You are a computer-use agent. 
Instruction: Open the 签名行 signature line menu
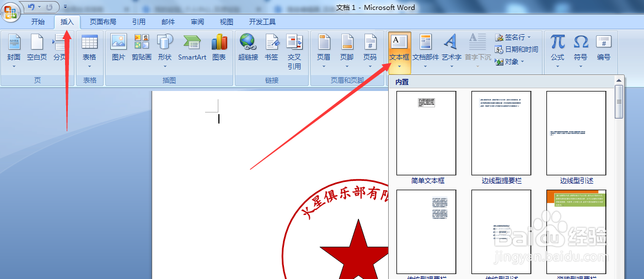pos(513,37)
